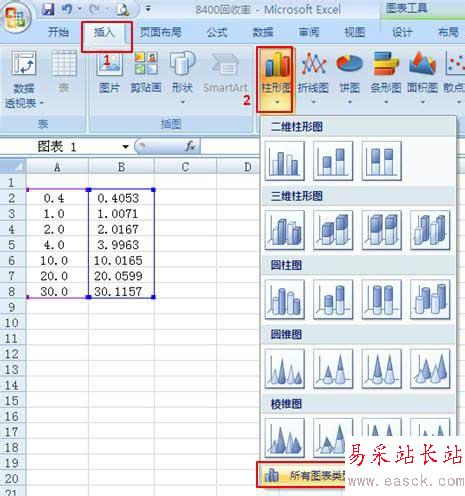
Task: Click cell containing 2.0167
Action: [122, 229]
